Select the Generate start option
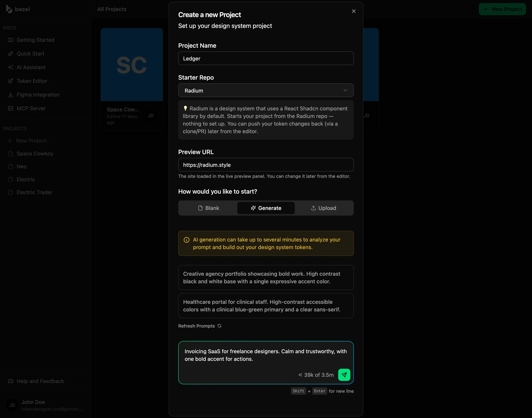532x418 pixels. click(x=266, y=208)
